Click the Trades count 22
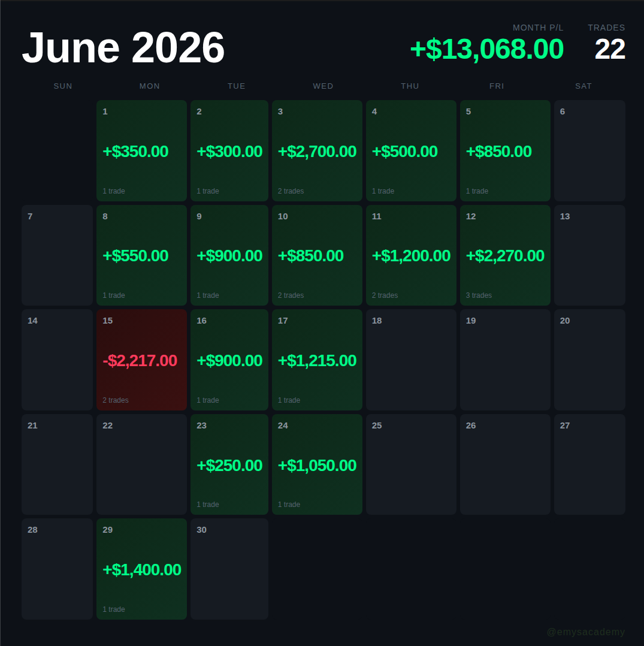Image resolution: width=644 pixels, height=646 pixels. (610, 49)
